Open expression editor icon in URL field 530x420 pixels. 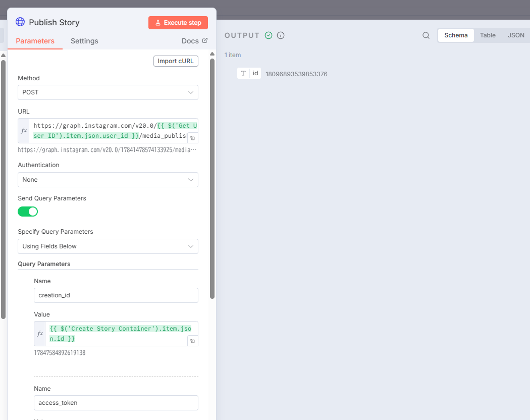(x=193, y=138)
